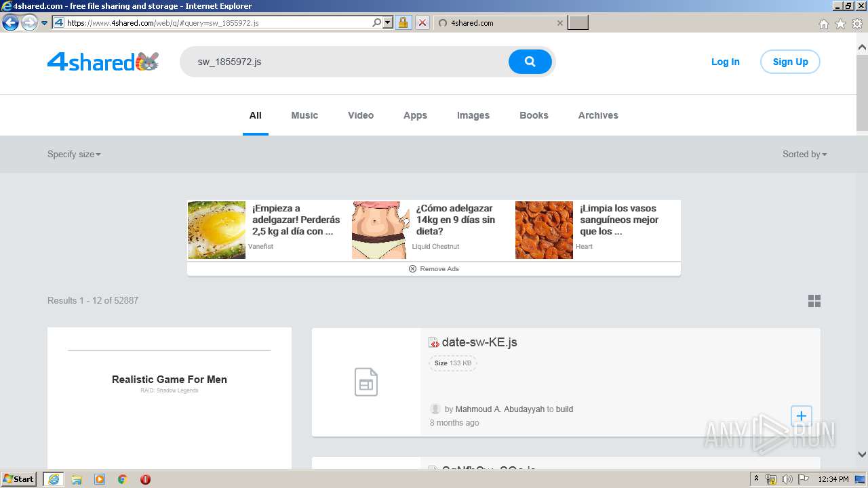Click the address bar search magnifier

pyautogui.click(x=377, y=23)
